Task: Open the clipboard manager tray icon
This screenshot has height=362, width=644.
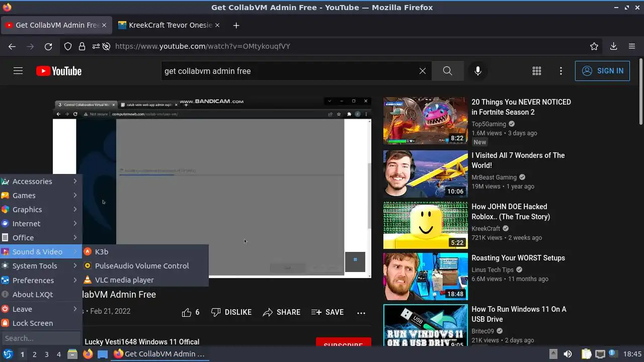Action: (x=587, y=354)
